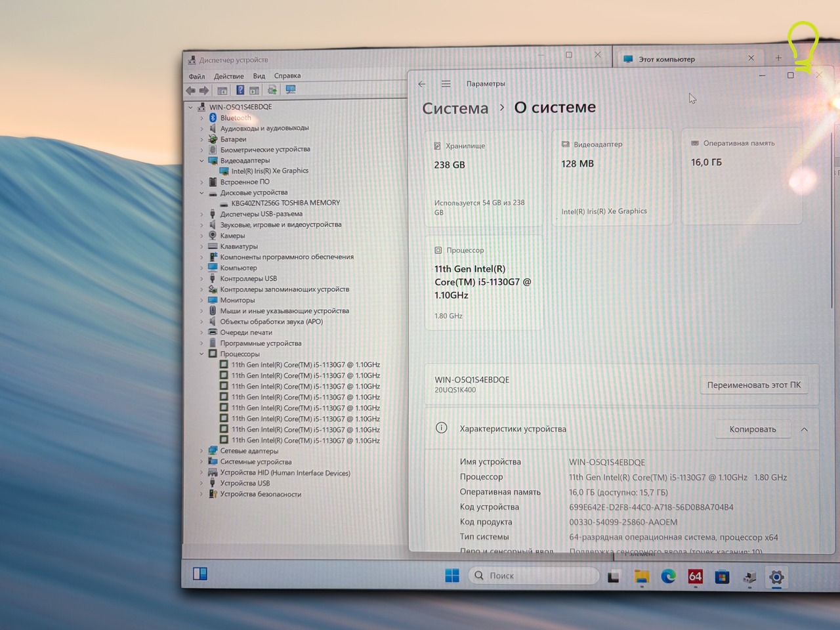The width and height of the screenshot is (840, 630).
Task: Click the Хранилище 238 GB card
Action: pos(484,178)
